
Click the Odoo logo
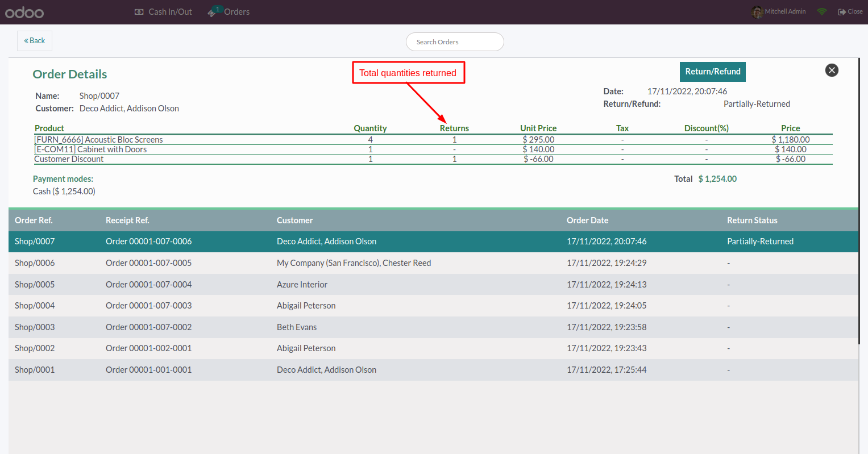[x=24, y=12]
